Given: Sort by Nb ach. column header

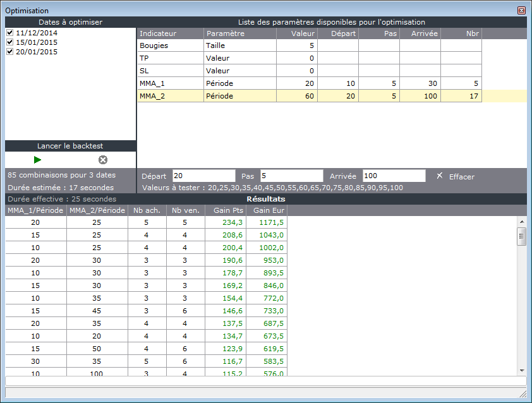Looking at the screenshot, I should [x=147, y=210].
